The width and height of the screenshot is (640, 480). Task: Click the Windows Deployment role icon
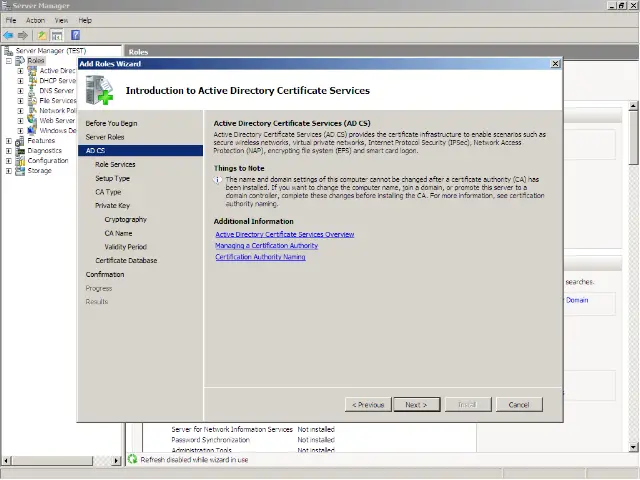tap(32, 131)
